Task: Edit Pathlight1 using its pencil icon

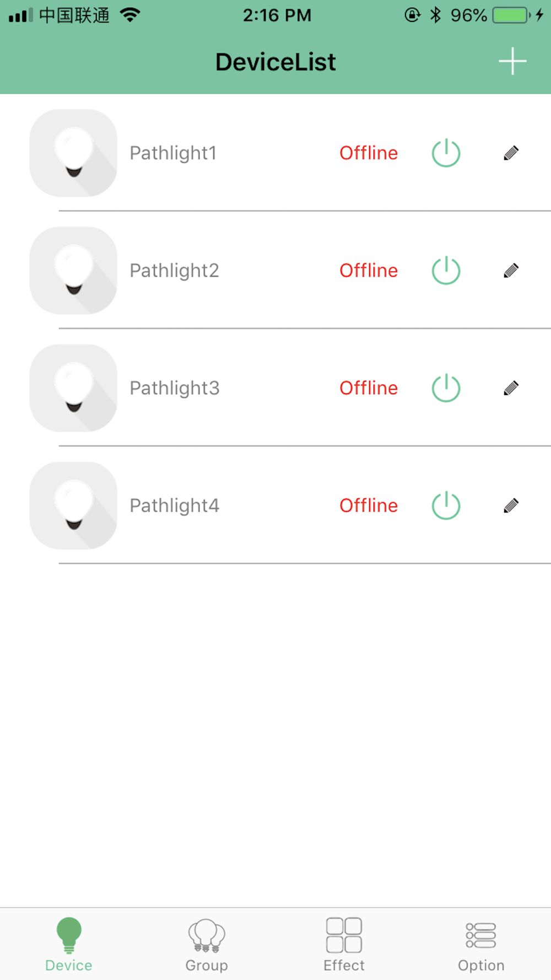Action: (x=511, y=153)
